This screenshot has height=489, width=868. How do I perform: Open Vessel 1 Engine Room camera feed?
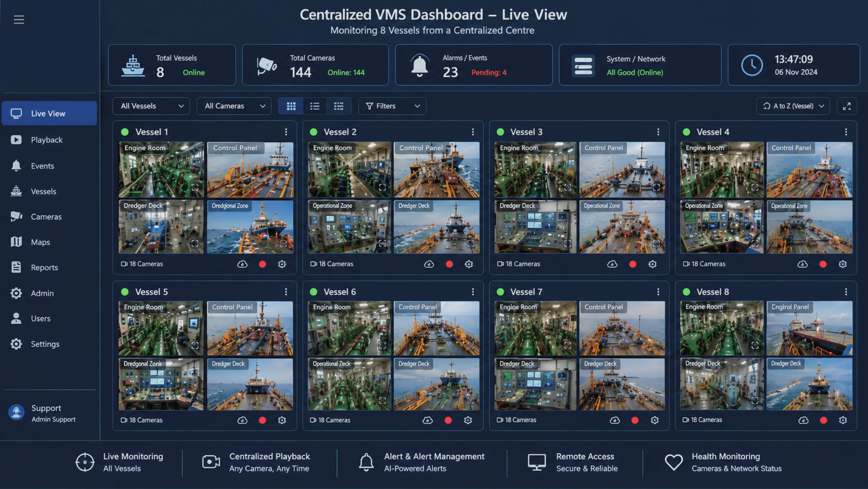click(161, 170)
